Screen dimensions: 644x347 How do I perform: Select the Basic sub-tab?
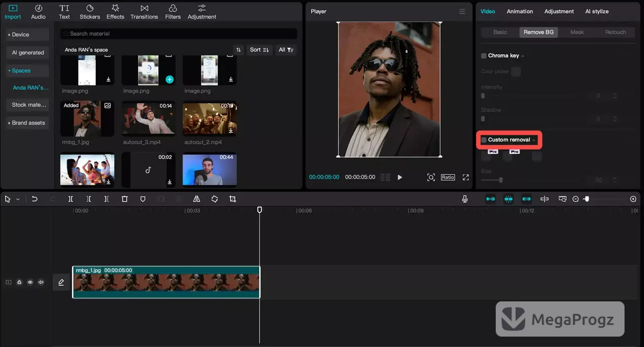tap(500, 32)
